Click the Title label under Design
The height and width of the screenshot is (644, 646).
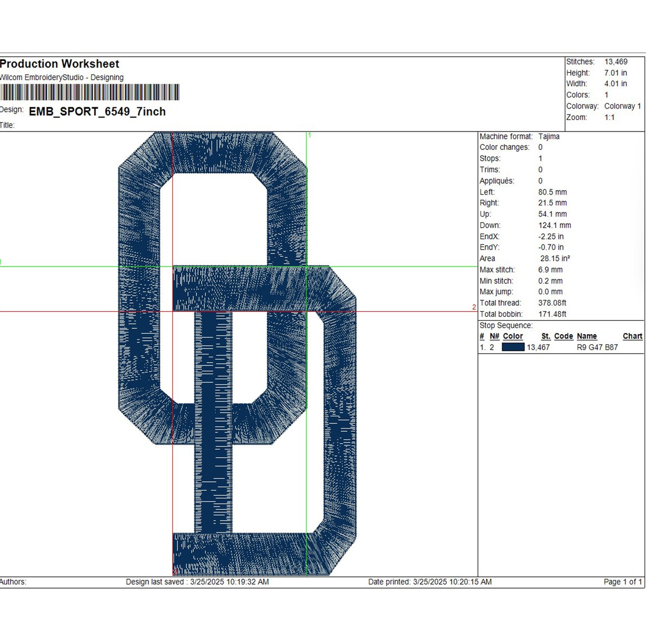(x=7, y=125)
